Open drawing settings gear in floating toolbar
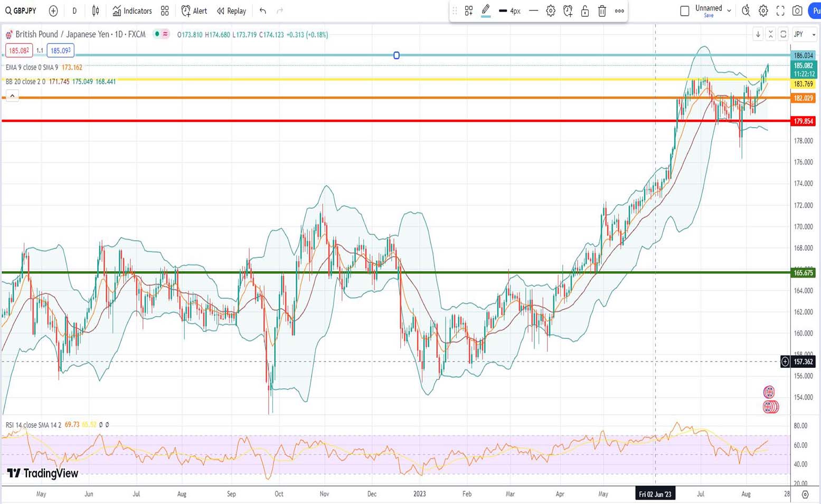This screenshot has height=504, width=821. tap(551, 11)
